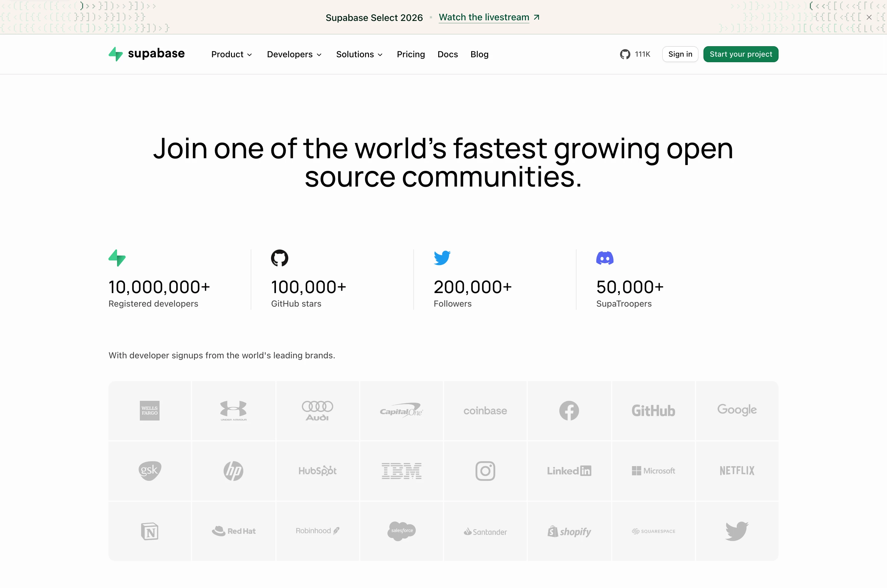Open the GitHub 111K stars link
Screen dimensions: 887x588
point(635,54)
